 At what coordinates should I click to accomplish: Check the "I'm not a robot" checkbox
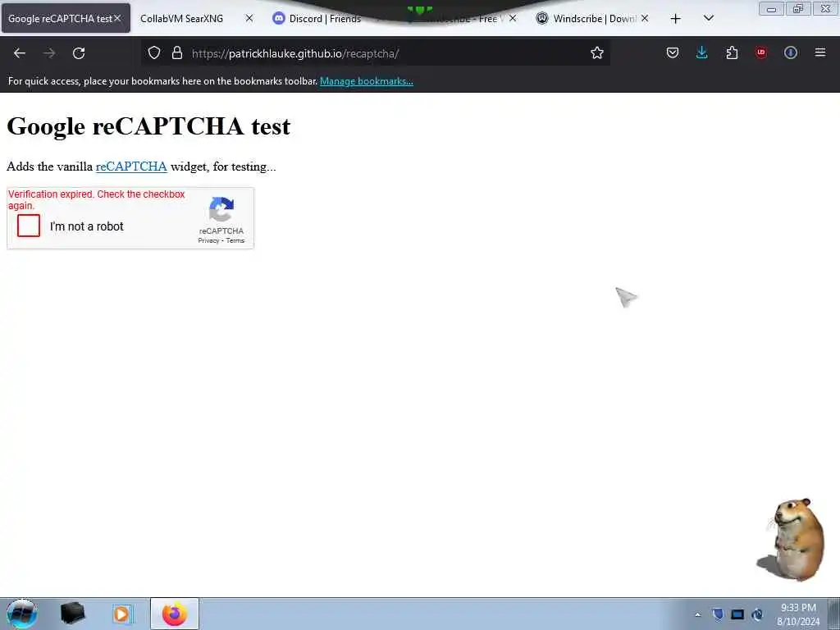click(x=29, y=226)
